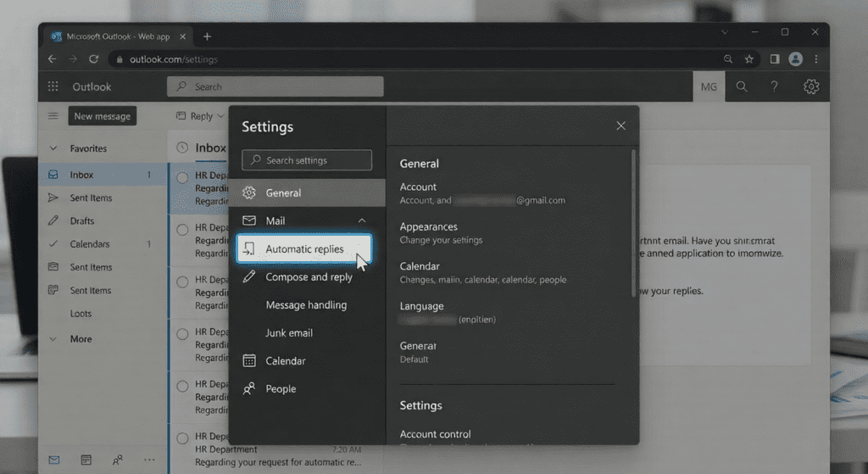Image resolution: width=868 pixels, height=474 pixels.
Task: Switch to People module bottom icon
Action: tap(117, 460)
